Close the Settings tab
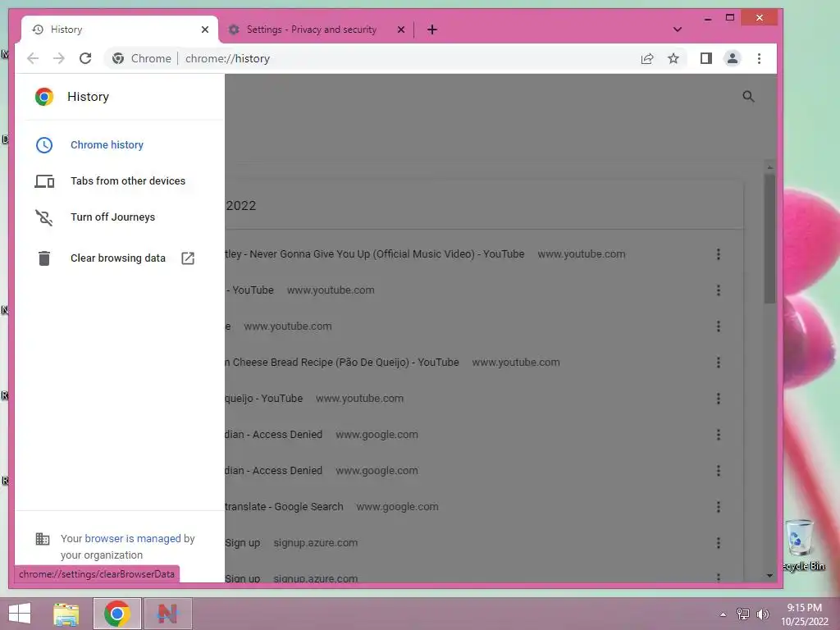The height and width of the screenshot is (630, 840). (400, 30)
